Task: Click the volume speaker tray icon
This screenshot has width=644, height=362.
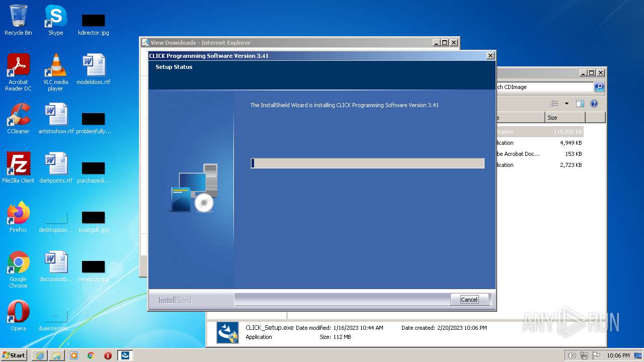Action: (572, 355)
